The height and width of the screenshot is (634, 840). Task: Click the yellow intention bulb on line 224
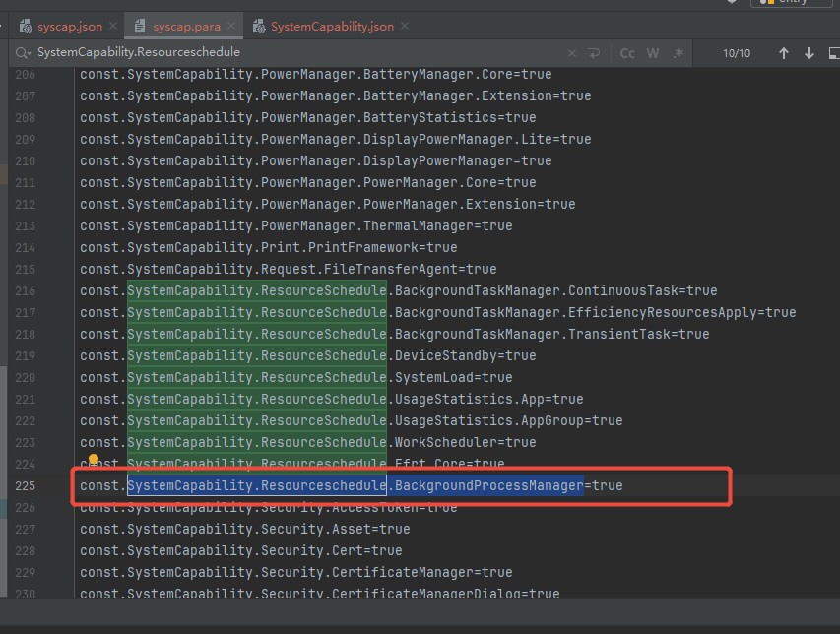pos(94,460)
